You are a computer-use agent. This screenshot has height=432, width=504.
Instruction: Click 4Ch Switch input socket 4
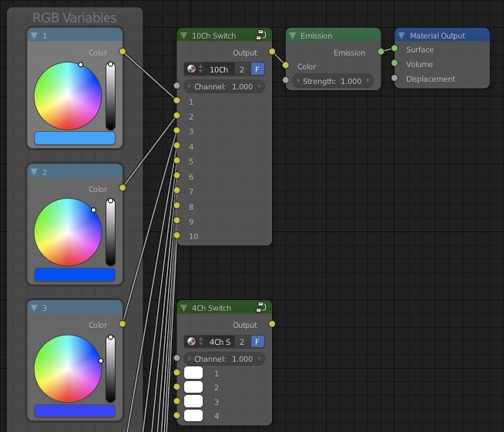[x=176, y=415]
